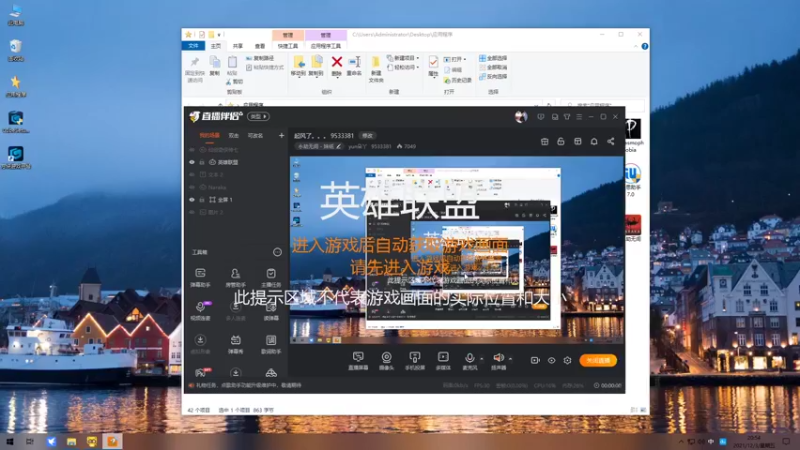Viewport: 800px width, 450px height.
Task: Open the 歌词助手 tool in the toolbox
Action: [x=271, y=344]
